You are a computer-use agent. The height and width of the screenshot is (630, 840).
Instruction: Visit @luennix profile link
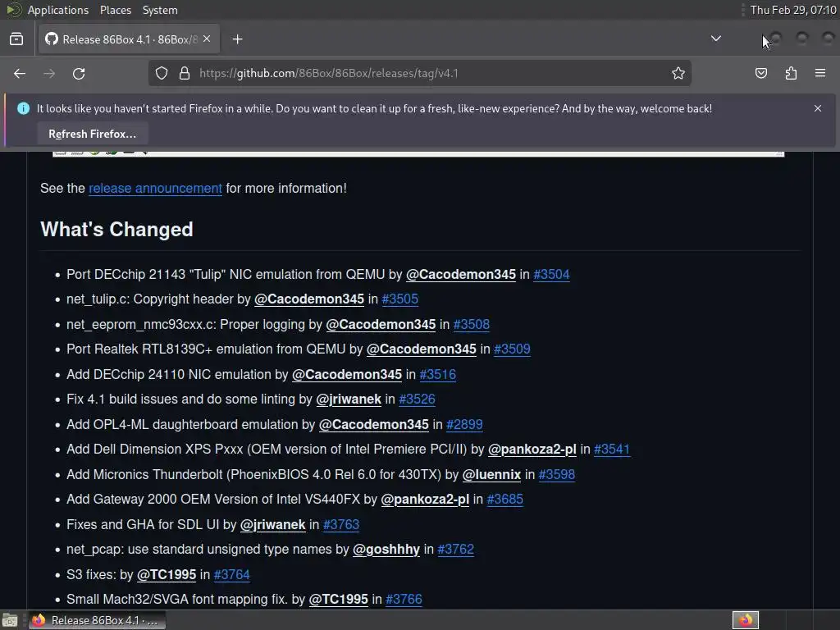[x=491, y=474]
